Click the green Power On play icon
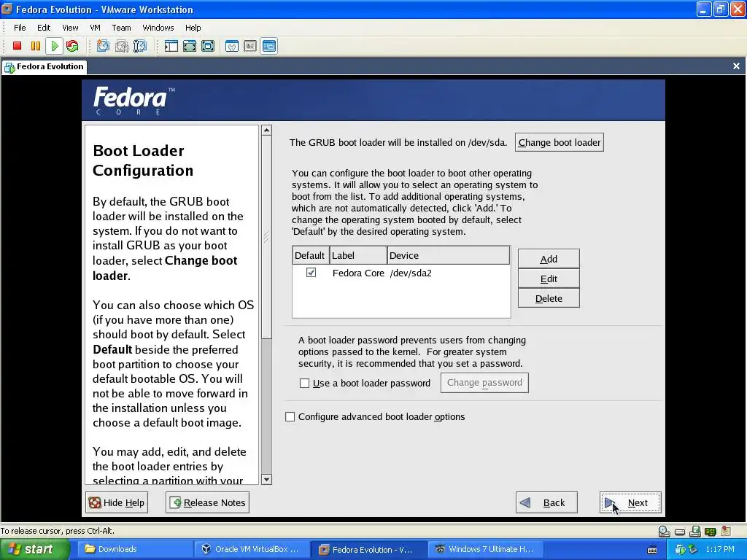 click(54, 46)
